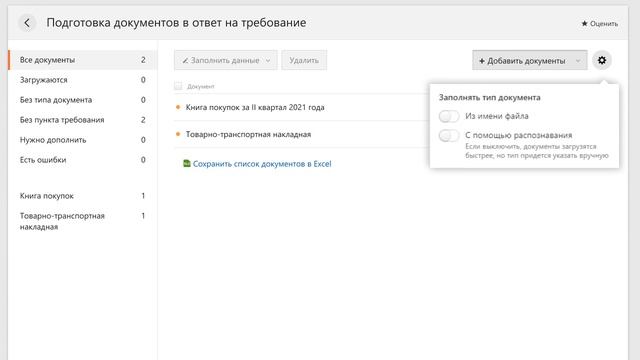Click the 'Заполнять тип документа' heading
Image resolution: width=640 pixels, height=360 pixels.
(489, 98)
